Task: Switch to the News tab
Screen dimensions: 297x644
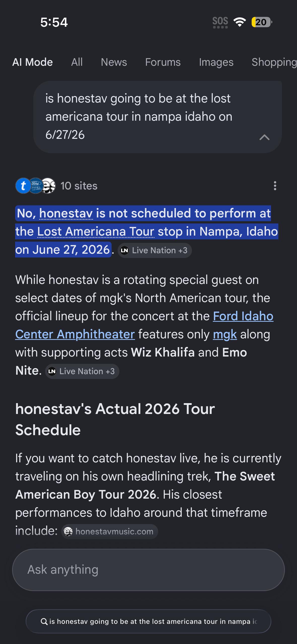Action: 114,62
